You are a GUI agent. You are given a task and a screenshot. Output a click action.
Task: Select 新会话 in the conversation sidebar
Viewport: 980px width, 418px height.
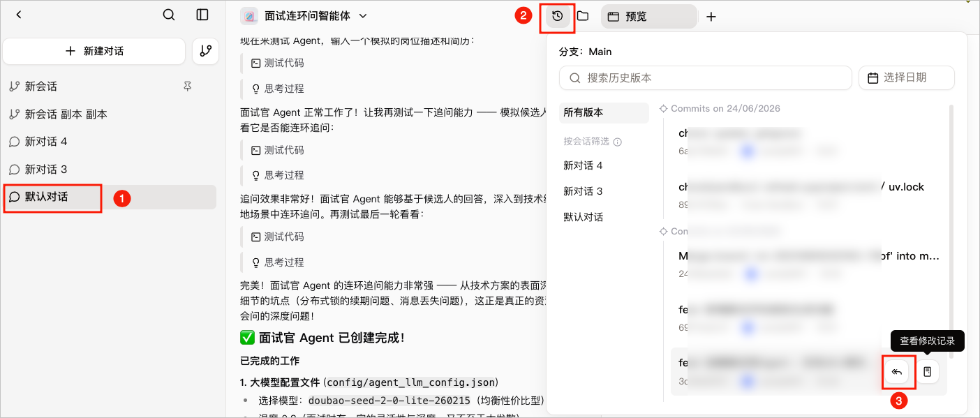[41, 87]
